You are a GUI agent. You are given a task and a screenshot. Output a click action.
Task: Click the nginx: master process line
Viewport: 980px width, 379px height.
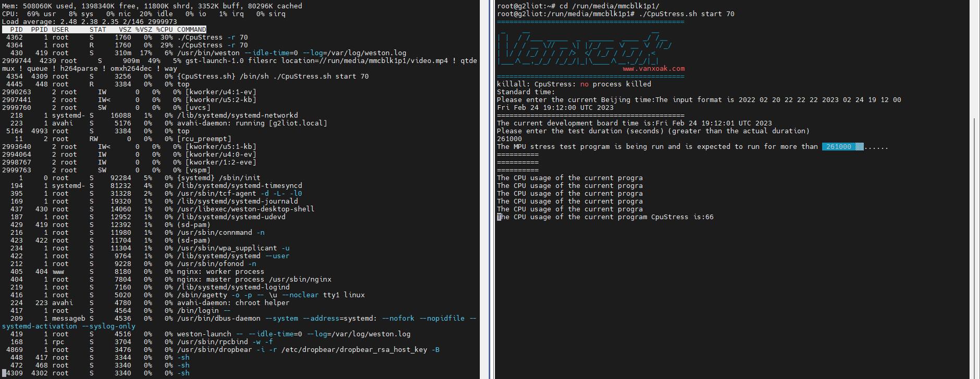tap(167, 280)
